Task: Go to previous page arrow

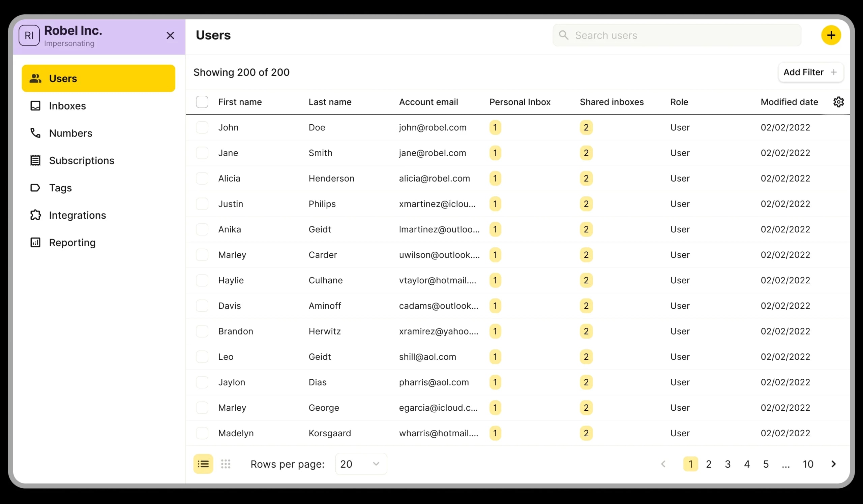Action: click(x=663, y=464)
